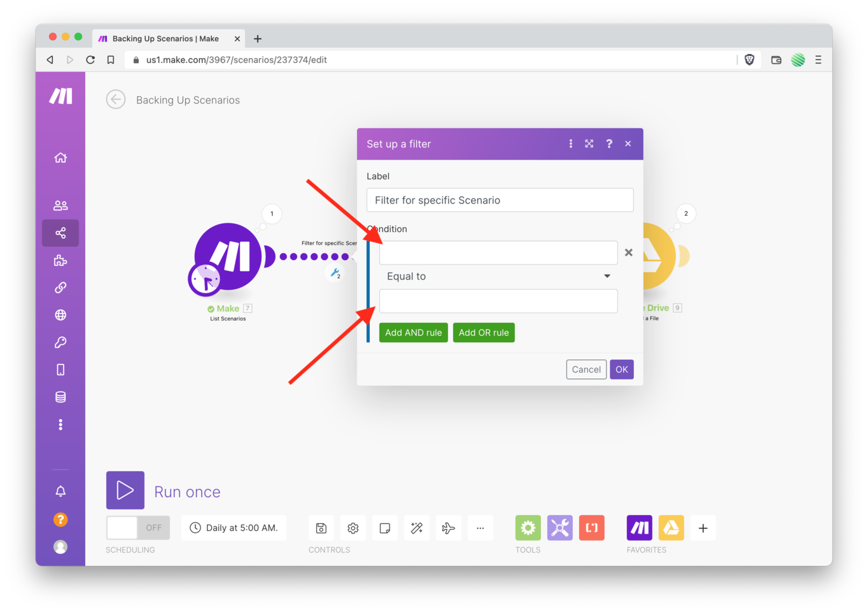Open the controls More ellipsis menu
Screen dimensions: 868x613
pyautogui.click(x=480, y=528)
